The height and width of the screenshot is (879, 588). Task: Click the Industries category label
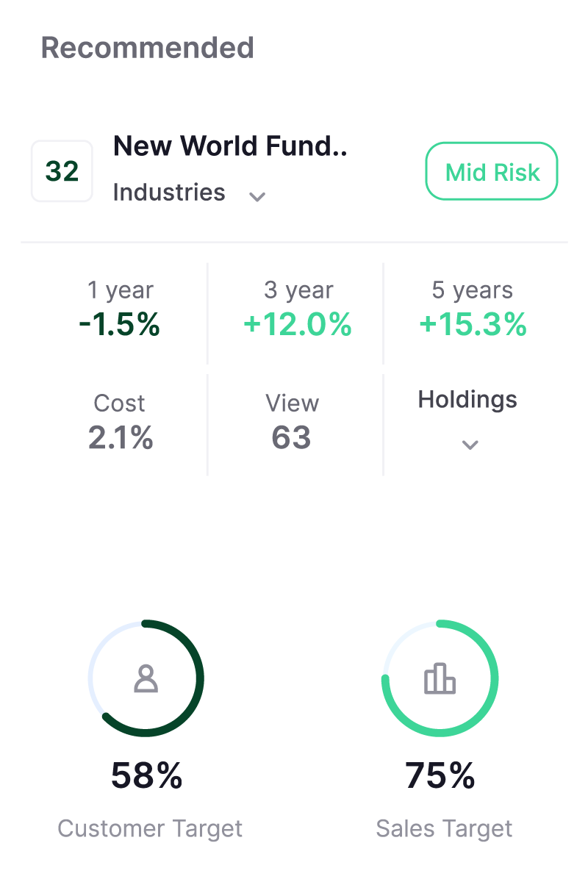(x=169, y=193)
